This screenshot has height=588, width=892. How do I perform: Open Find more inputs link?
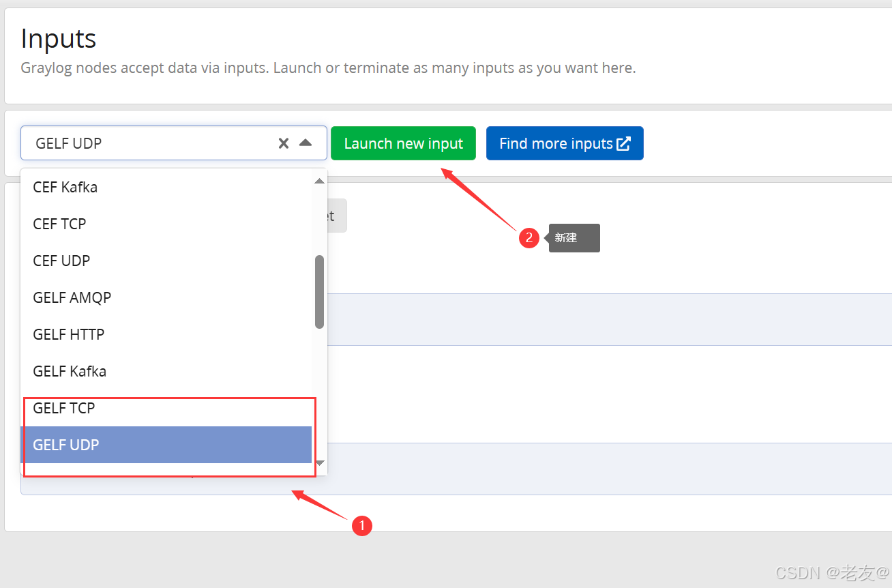pos(565,143)
